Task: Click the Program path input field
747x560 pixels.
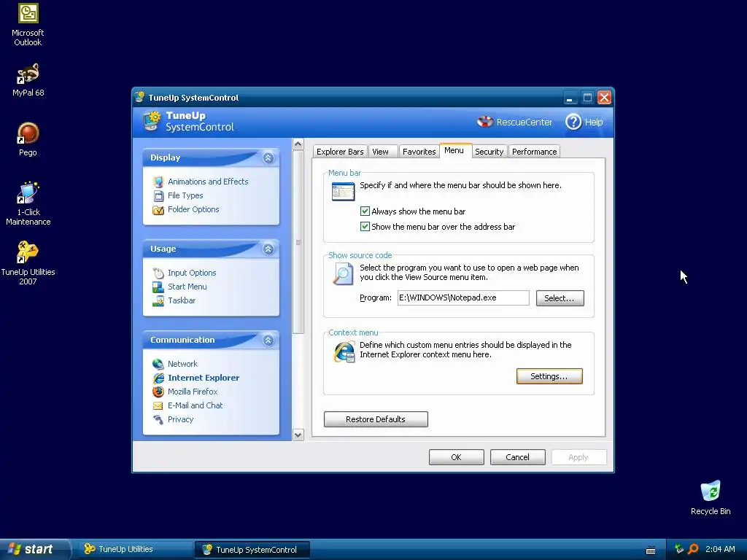Action: pyautogui.click(x=463, y=298)
